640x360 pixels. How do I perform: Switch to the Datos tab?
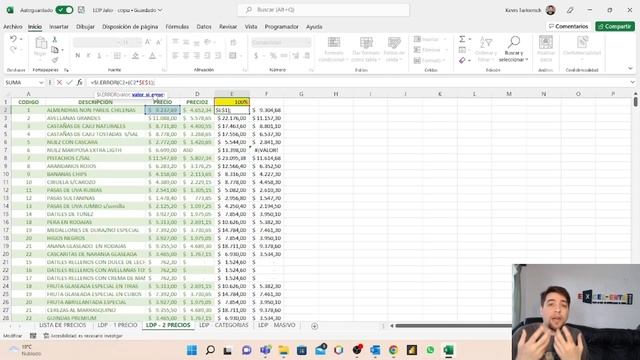click(x=204, y=27)
